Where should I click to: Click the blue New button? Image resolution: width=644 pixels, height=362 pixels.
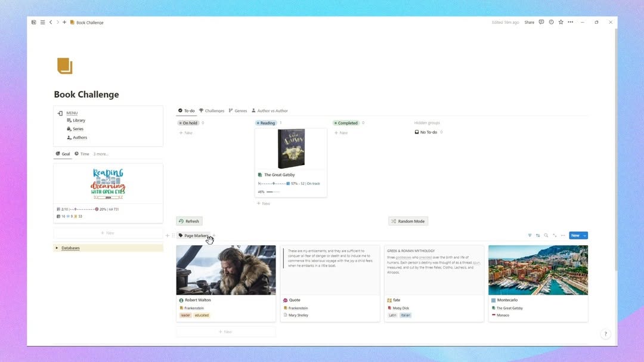575,236
